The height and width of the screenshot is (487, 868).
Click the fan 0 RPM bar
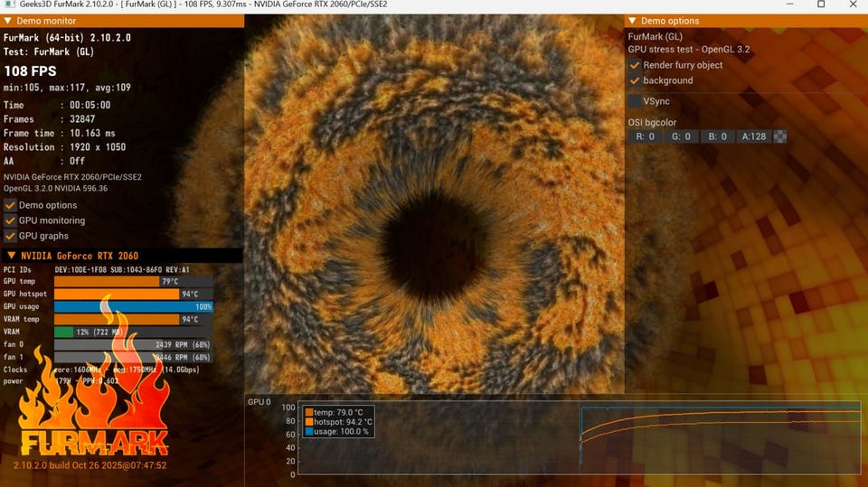click(134, 344)
